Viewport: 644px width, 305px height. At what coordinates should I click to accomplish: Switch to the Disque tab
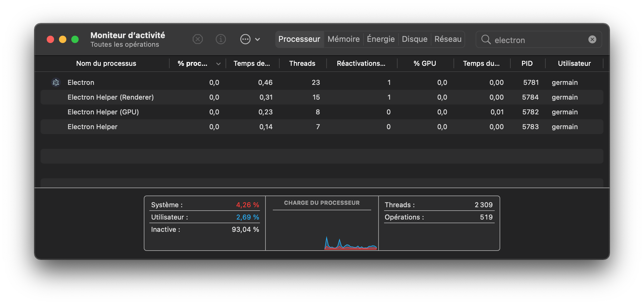tap(414, 39)
